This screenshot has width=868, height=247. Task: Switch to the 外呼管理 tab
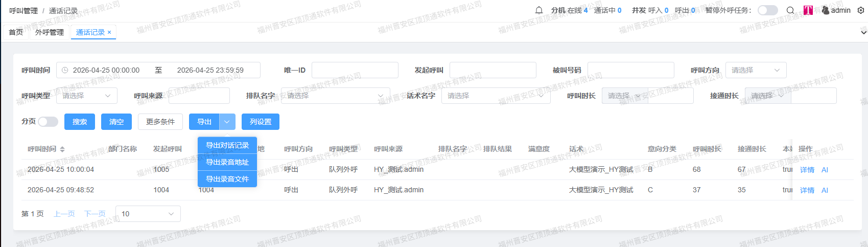[50, 32]
